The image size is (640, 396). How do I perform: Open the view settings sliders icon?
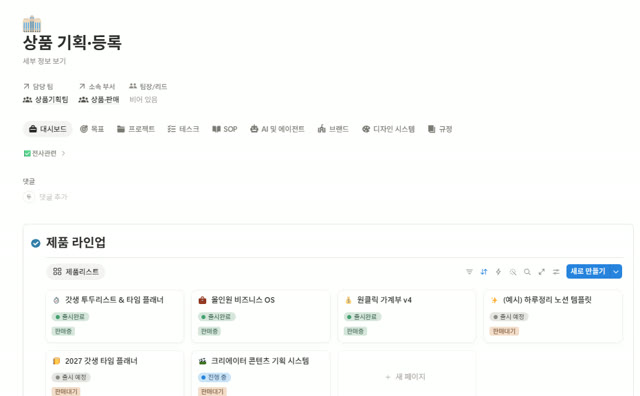[556, 272]
